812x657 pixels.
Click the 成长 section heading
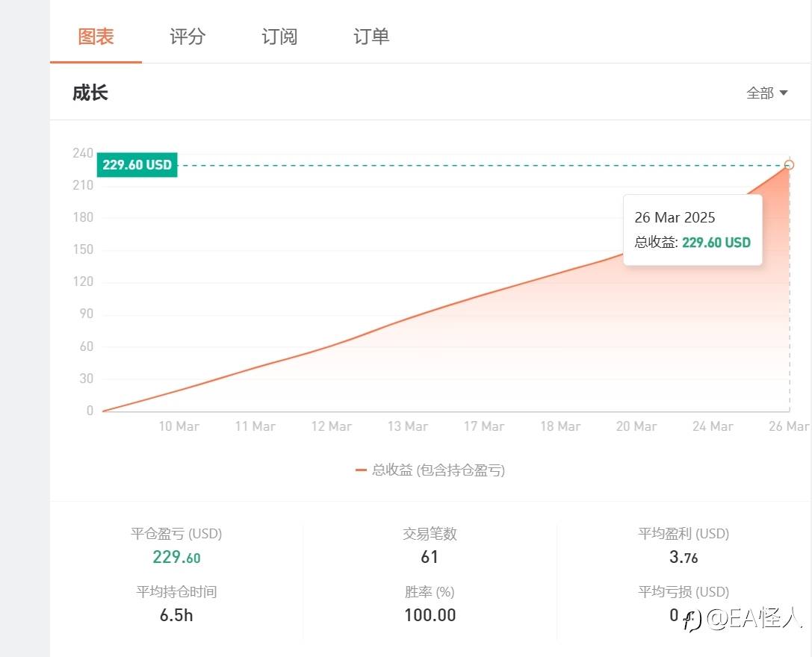pos(90,93)
